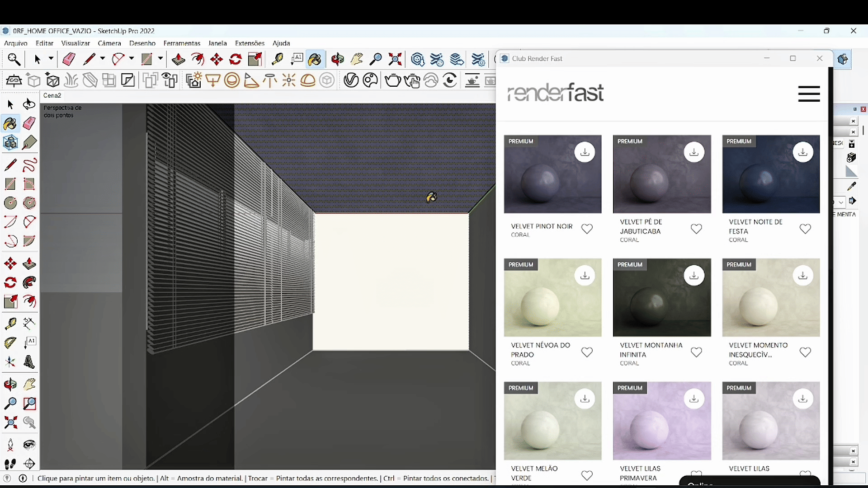The width and height of the screenshot is (868, 488).
Task: Select the Offset tool in left toolbar
Action: click(x=29, y=301)
